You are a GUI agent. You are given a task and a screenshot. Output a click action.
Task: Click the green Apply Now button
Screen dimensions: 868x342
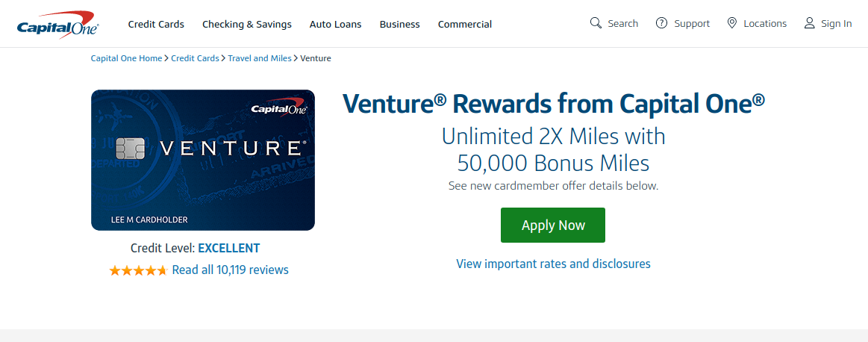(x=553, y=225)
